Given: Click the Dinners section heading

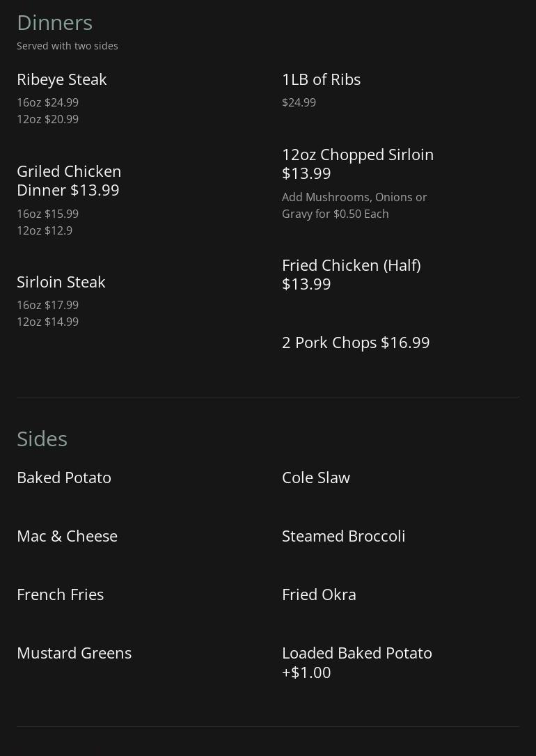Looking at the screenshot, I should pyautogui.click(x=54, y=22).
